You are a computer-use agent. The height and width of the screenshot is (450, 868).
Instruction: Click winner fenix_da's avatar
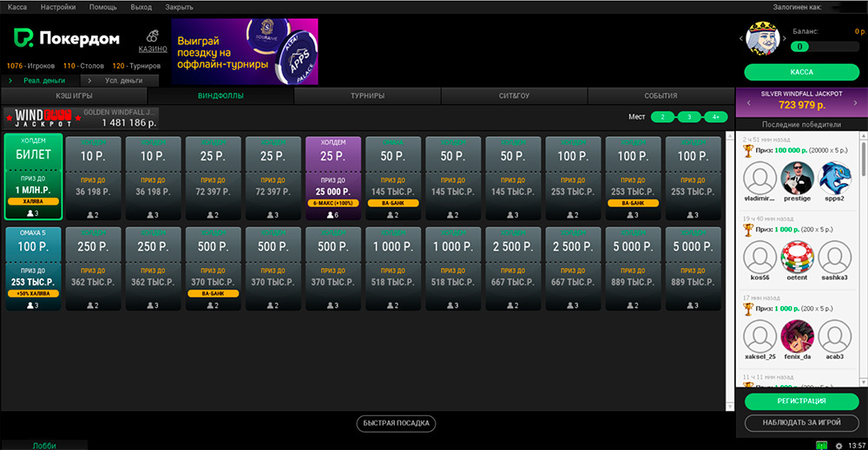(x=799, y=336)
